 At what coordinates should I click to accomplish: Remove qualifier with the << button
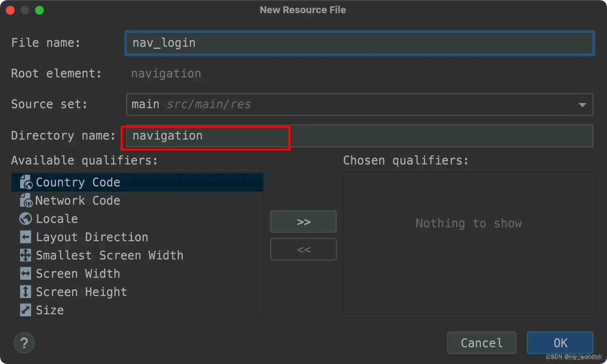(x=303, y=249)
